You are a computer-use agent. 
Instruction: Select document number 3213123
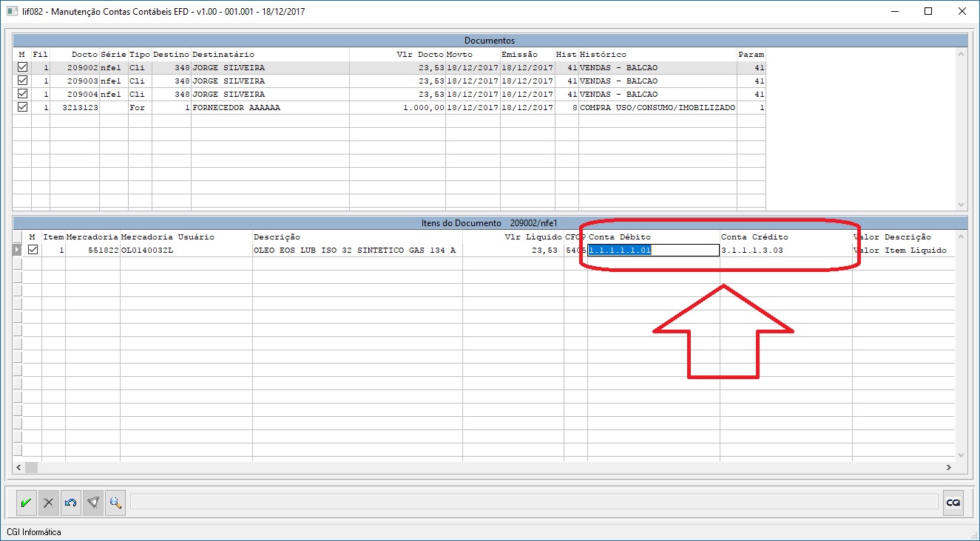click(80, 108)
